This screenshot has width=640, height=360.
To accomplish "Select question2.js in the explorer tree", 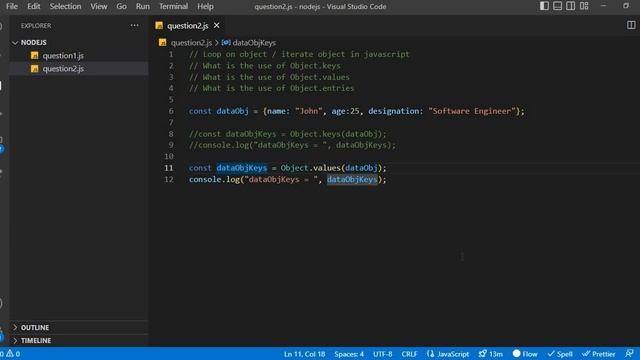I will click(x=63, y=69).
